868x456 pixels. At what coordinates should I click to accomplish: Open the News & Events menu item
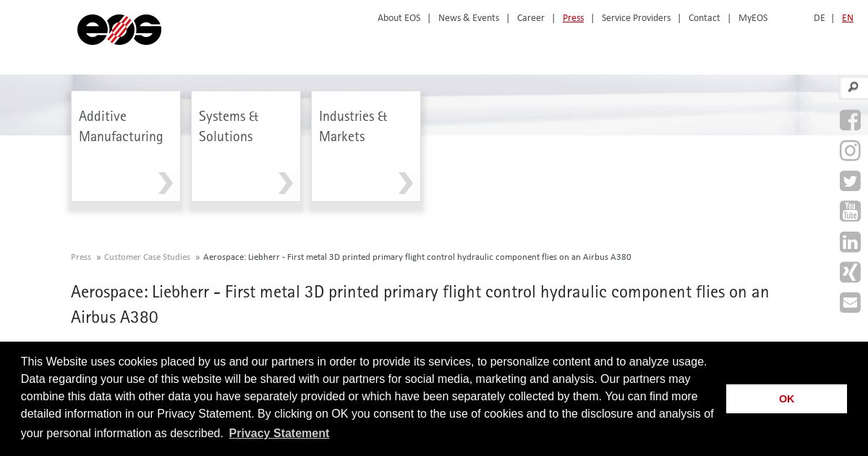click(x=469, y=18)
